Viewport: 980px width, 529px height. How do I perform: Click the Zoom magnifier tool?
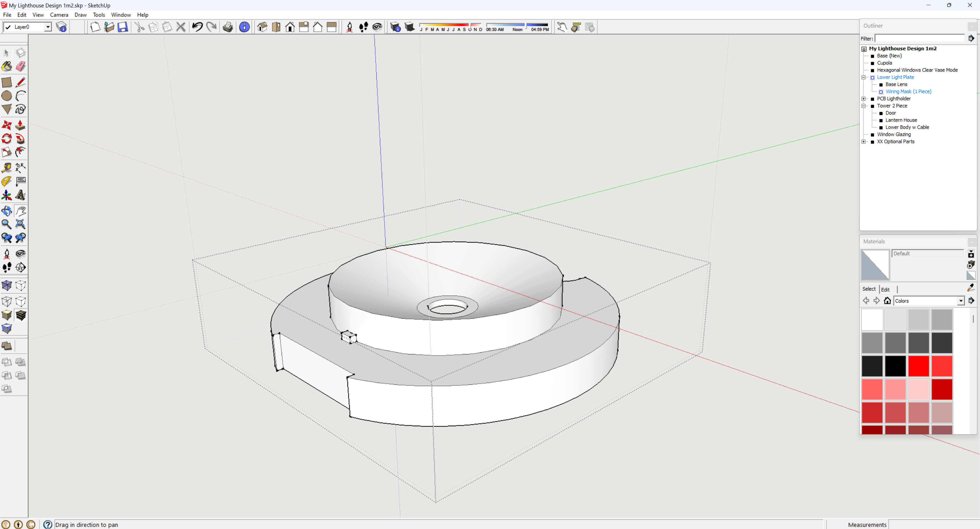point(6,224)
